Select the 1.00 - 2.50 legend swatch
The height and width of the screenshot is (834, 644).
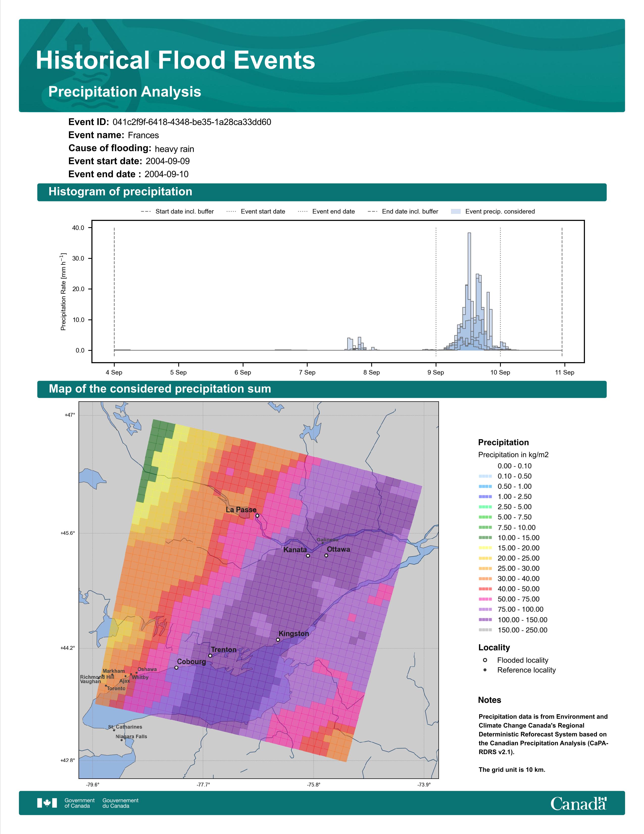pyautogui.click(x=485, y=496)
